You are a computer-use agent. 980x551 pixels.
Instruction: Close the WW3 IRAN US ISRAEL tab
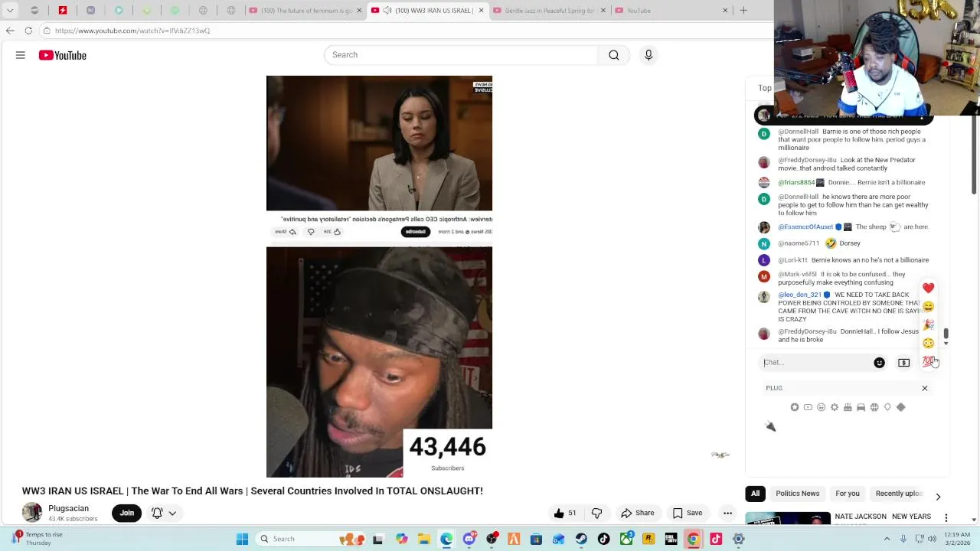pyautogui.click(x=481, y=11)
